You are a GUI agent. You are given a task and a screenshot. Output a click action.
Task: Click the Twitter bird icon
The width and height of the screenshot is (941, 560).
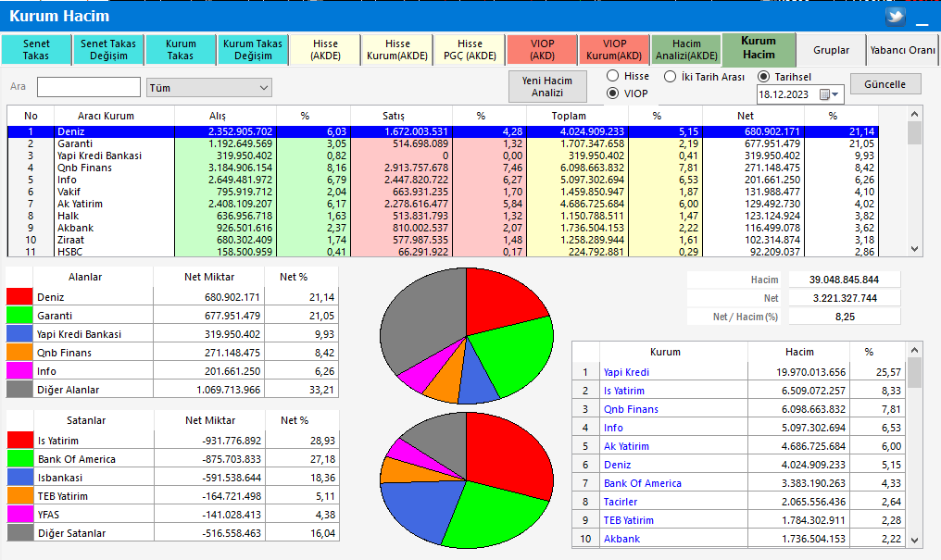coord(896,16)
